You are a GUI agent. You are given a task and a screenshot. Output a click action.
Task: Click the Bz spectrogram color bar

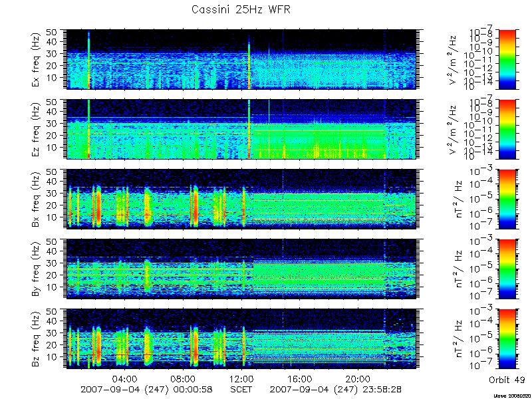click(x=507, y=338)
